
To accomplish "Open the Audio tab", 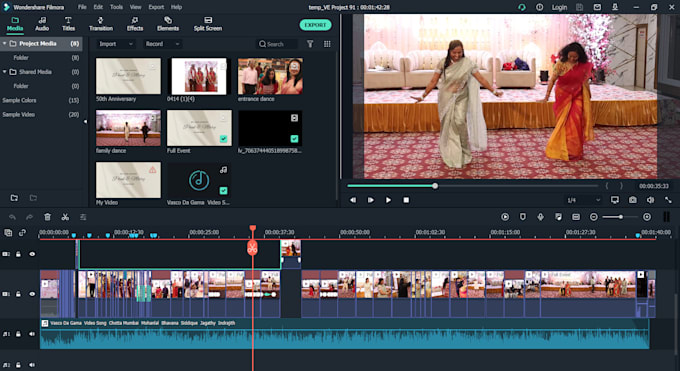I will [42, 24].
